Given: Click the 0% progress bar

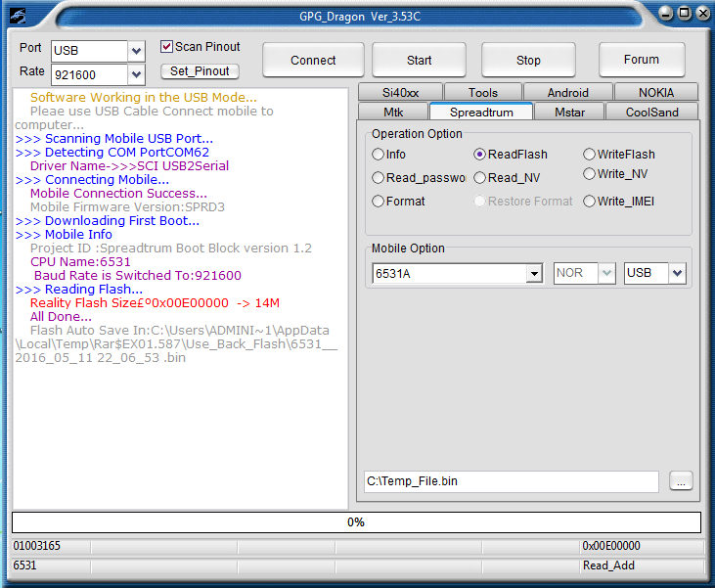Looking at the screenshot, I should coord(356,522).
